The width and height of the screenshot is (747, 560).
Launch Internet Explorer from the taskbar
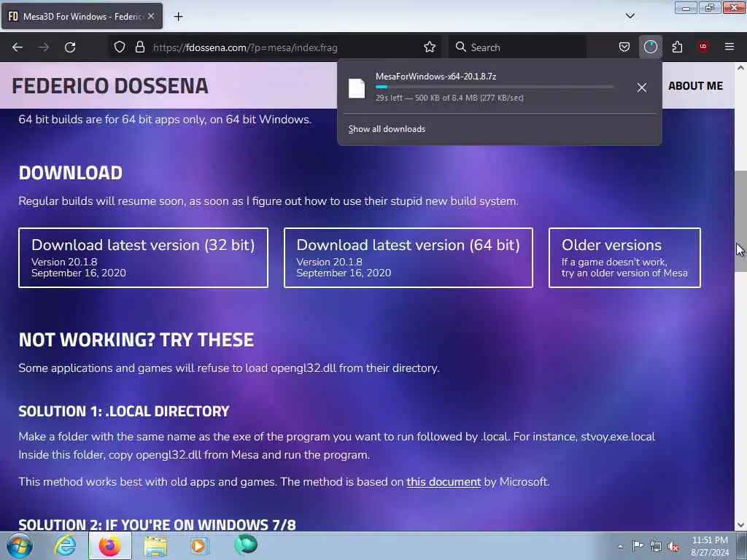coord(64,545)
